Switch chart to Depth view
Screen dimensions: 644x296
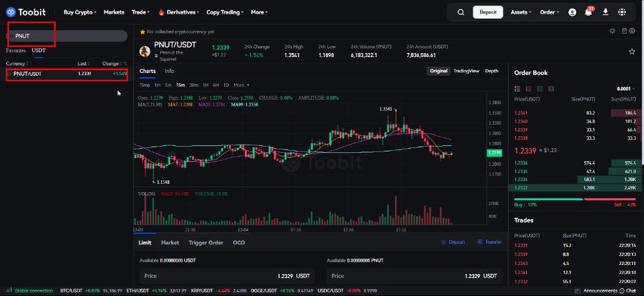(492, 71)
